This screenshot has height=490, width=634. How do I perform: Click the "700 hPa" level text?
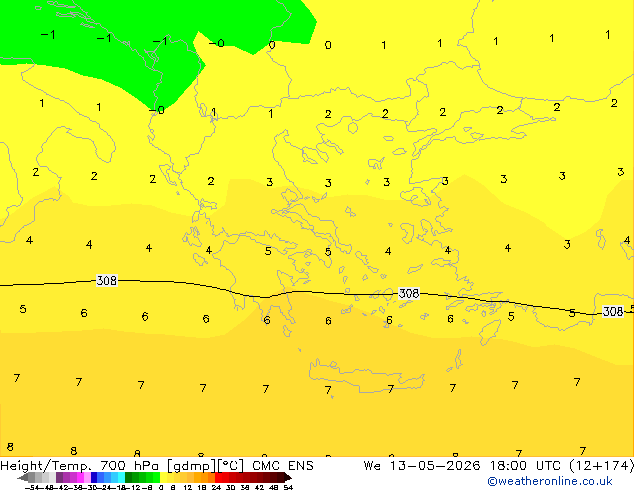click(129, 466)
